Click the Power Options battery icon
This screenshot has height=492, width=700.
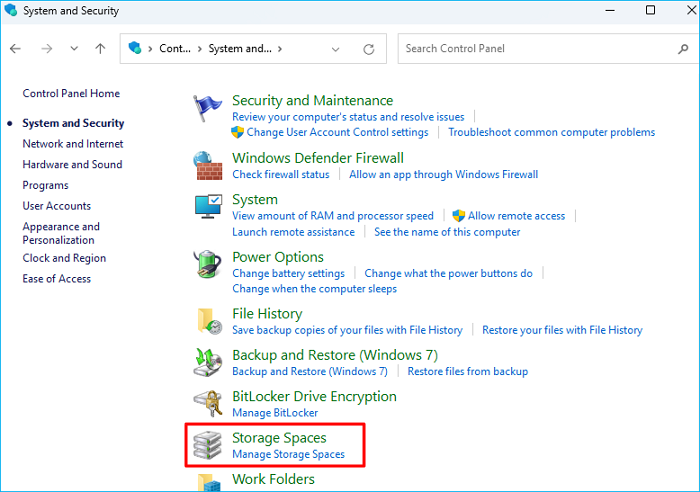click(207, 265)
